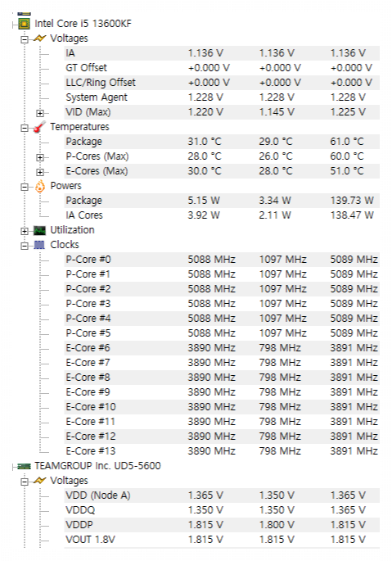Screen dimensions: 392x561
Task: Select the P-Core #2 clock row
Action: pyautogui.click(x=222, y=289)
